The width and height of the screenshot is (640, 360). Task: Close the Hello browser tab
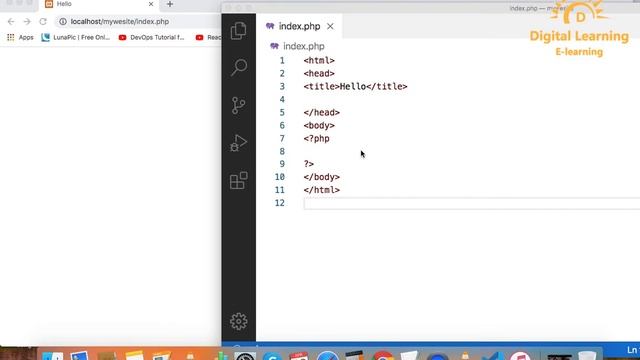pyautogui.click(x=151, y=4)
